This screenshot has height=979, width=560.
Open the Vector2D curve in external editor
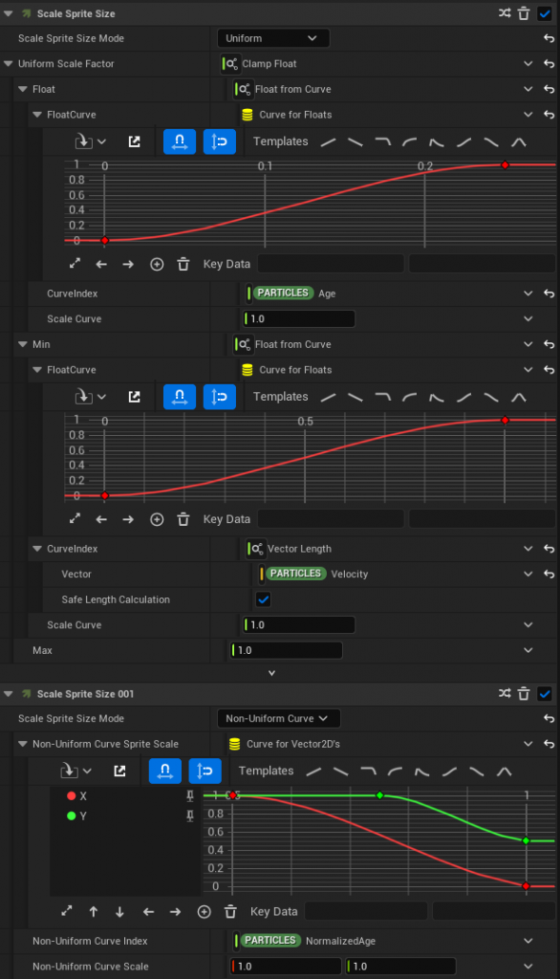(119, 772)
